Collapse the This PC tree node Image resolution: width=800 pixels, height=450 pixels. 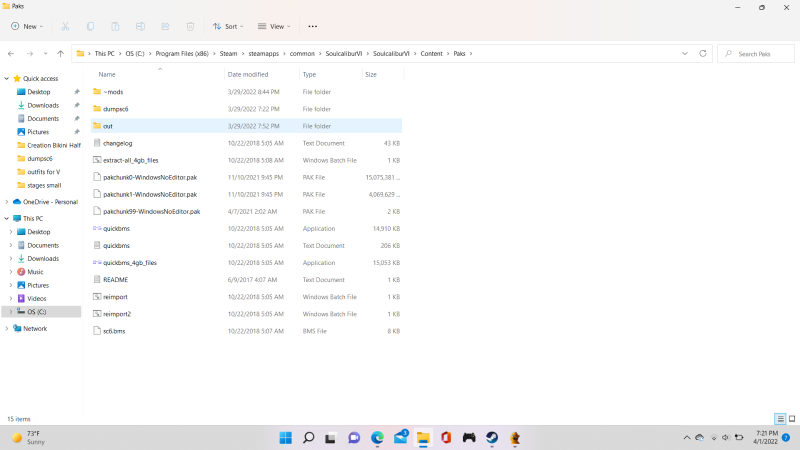(x=7, y=218)
